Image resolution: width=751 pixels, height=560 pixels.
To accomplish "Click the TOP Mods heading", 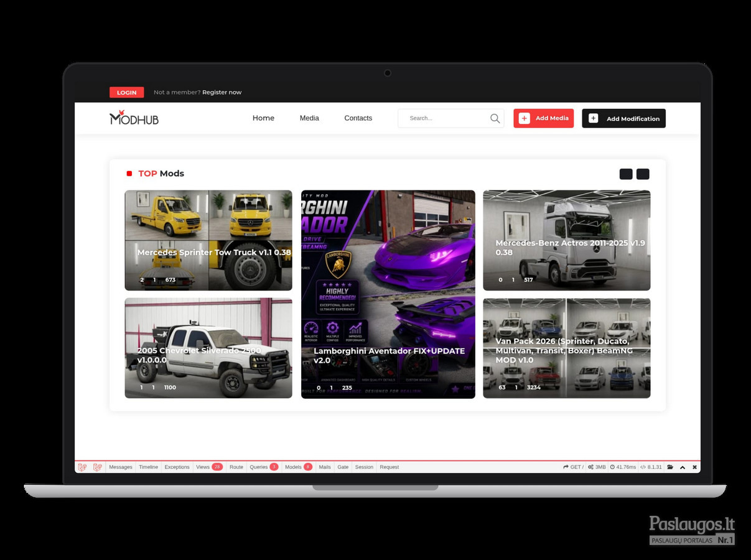I will [161, 174].
